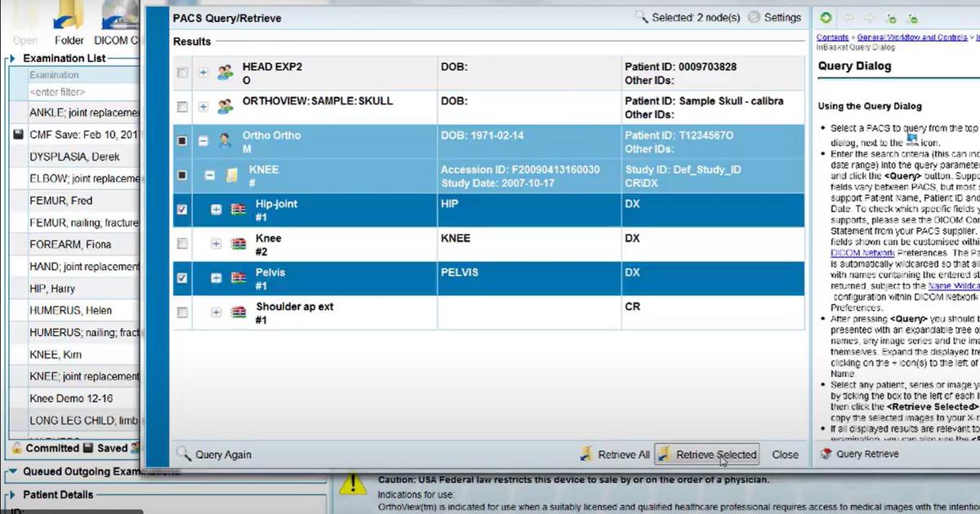The height and width of the screenshot is (514, 980).
Task: Click the Ortho Ortho patient icon
Action: tap(225, 141)
